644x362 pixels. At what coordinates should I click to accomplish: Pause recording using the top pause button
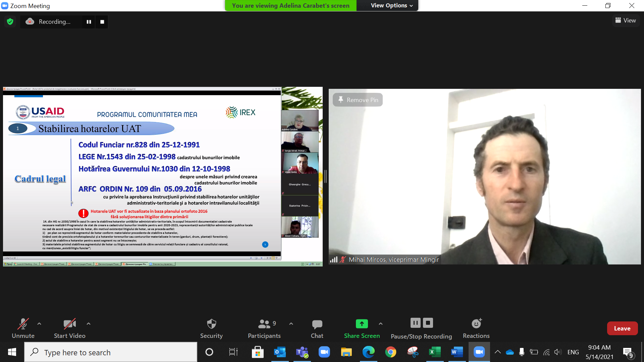pyautogui.click(x=89, y=22)
